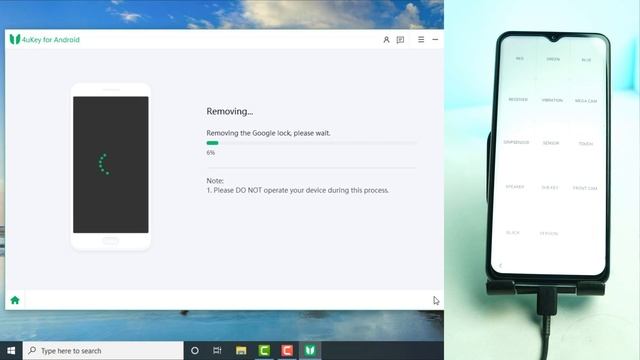Tap SENSOR on the phone test menu
640x360 pixels.
[x=551, y=143]
